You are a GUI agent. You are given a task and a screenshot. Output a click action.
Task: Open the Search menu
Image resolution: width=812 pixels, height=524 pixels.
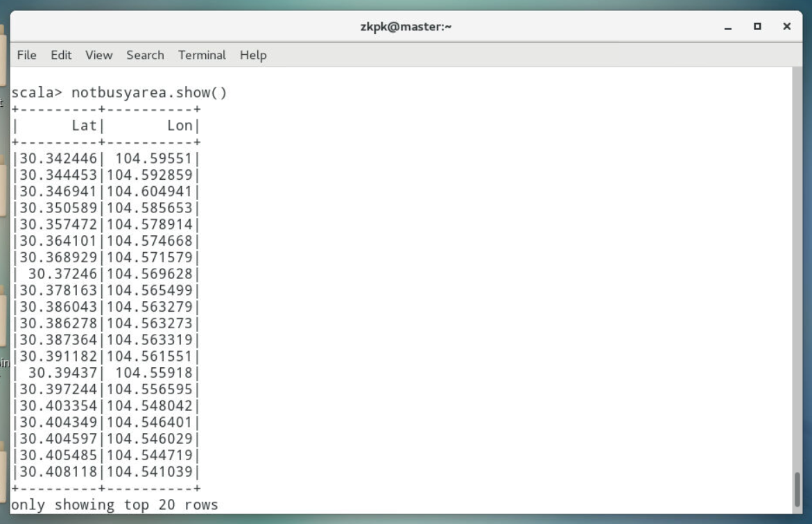[x=145, y=55]
